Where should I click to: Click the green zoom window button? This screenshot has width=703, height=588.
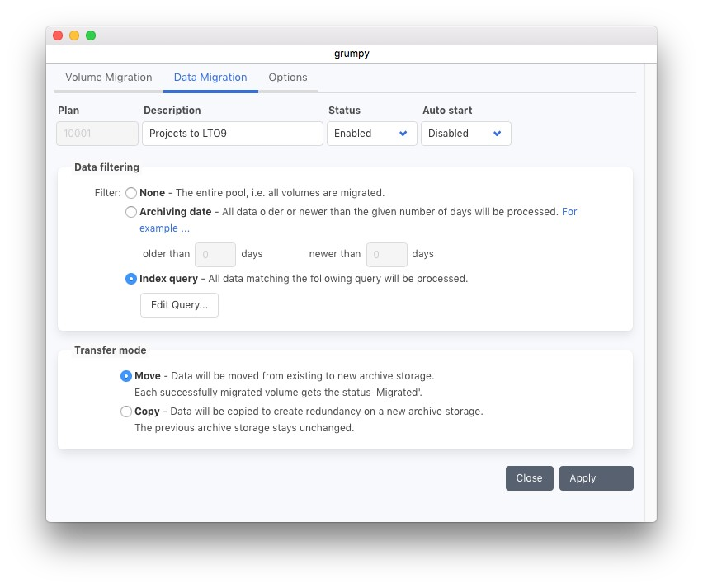[91, 35]
